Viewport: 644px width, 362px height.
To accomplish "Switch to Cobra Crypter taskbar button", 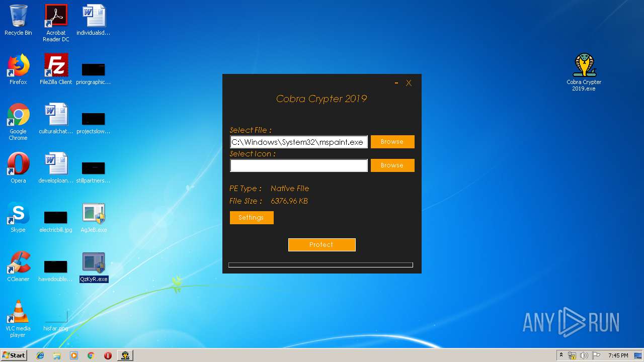I will coord(125,355).
